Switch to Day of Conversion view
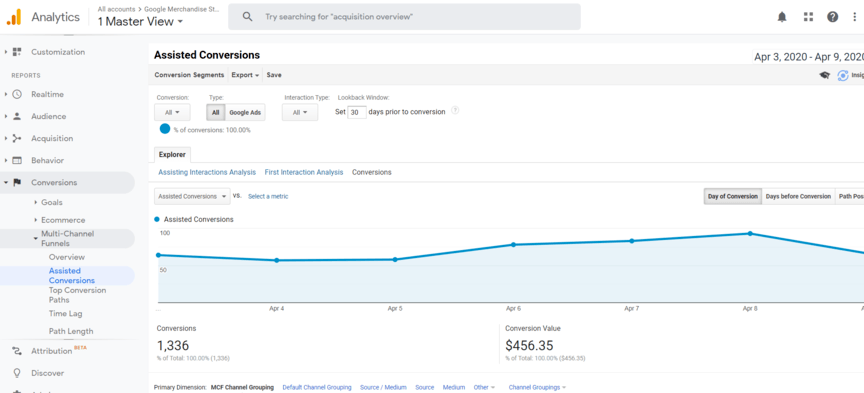 [x=732, y=197]
